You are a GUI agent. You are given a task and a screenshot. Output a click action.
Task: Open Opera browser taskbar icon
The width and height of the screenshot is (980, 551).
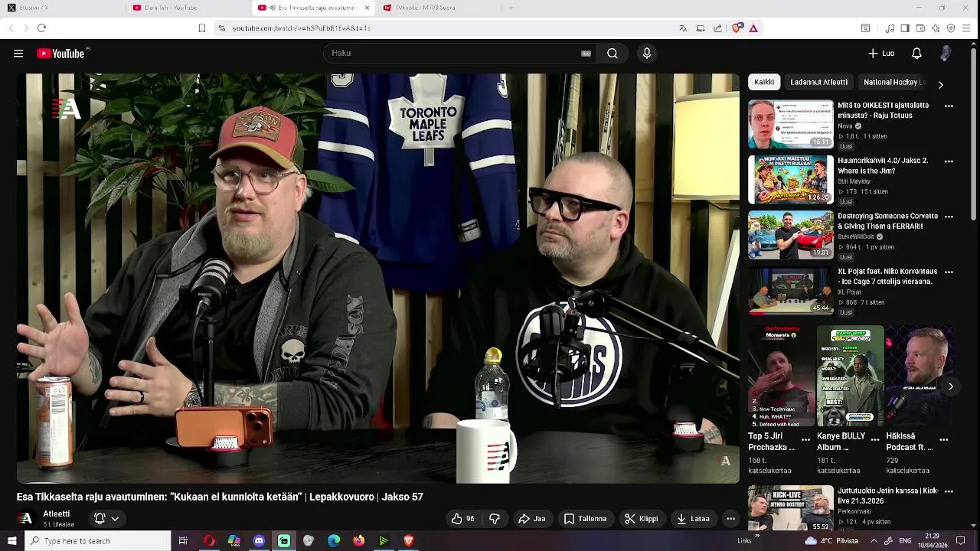[209, 541]
